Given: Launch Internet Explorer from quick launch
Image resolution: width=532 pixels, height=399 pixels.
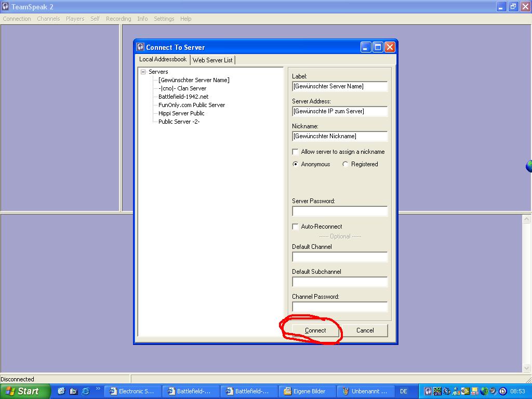Looking at the screenshot, I should coord(86,391).
